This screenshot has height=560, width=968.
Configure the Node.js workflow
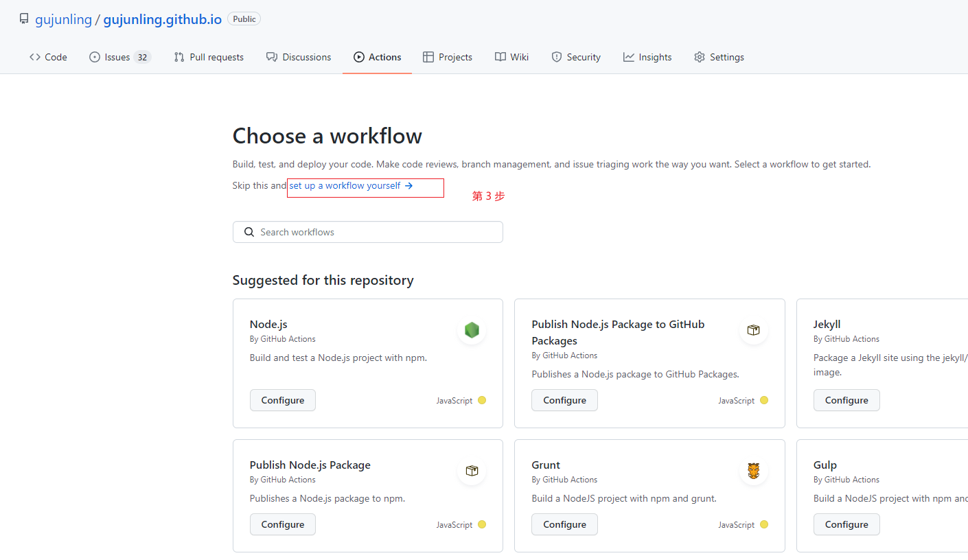coord(282,400)
